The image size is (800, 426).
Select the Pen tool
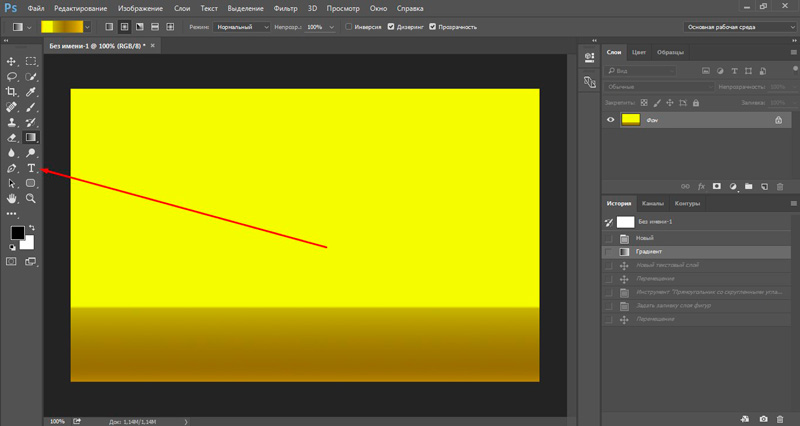(11, 168)
